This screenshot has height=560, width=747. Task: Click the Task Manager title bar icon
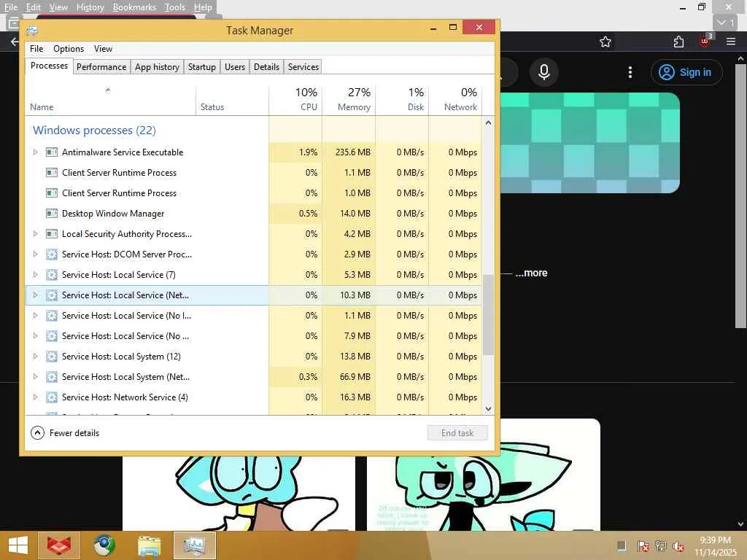pyautogui.click(x=32, y=31)
